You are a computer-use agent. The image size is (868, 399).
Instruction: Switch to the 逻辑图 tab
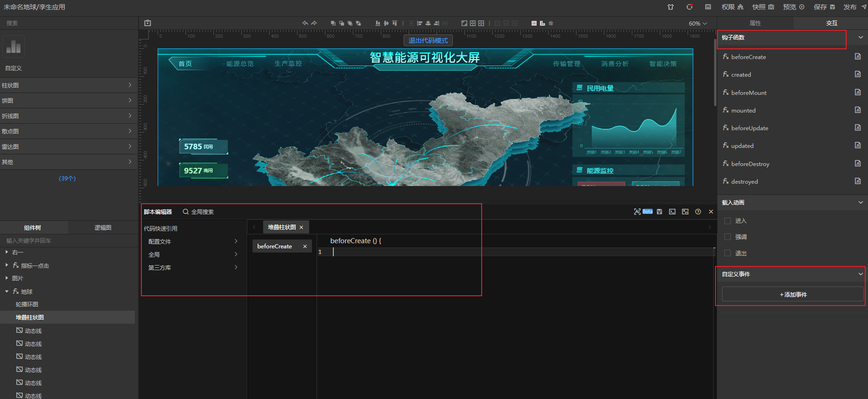click(103, 227)
